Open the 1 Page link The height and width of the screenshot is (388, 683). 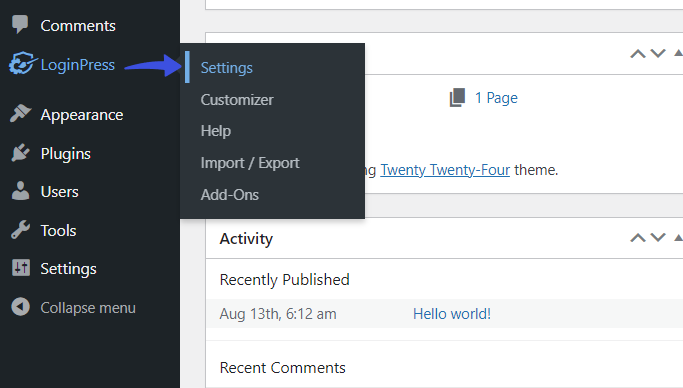[496, 98]
